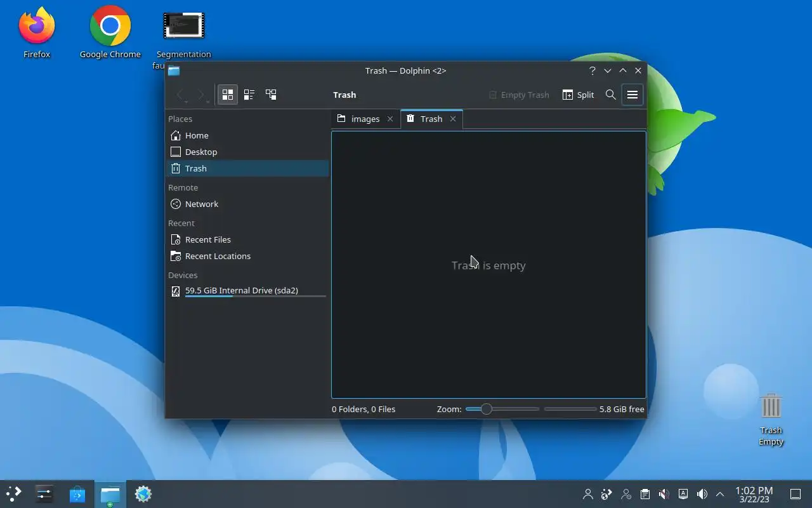Viewport: 812px width, 508px height.
Task: Open the clock showing 1:02 PM
Action: (754, 494)
